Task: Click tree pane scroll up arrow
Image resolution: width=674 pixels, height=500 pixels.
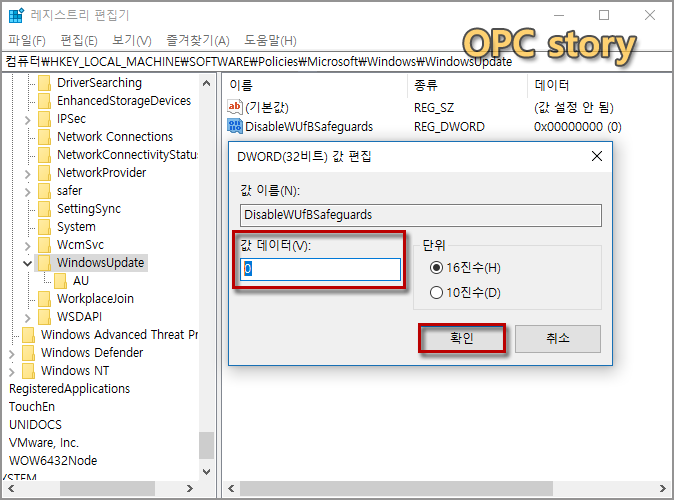Action: click(x=206, y=83)
